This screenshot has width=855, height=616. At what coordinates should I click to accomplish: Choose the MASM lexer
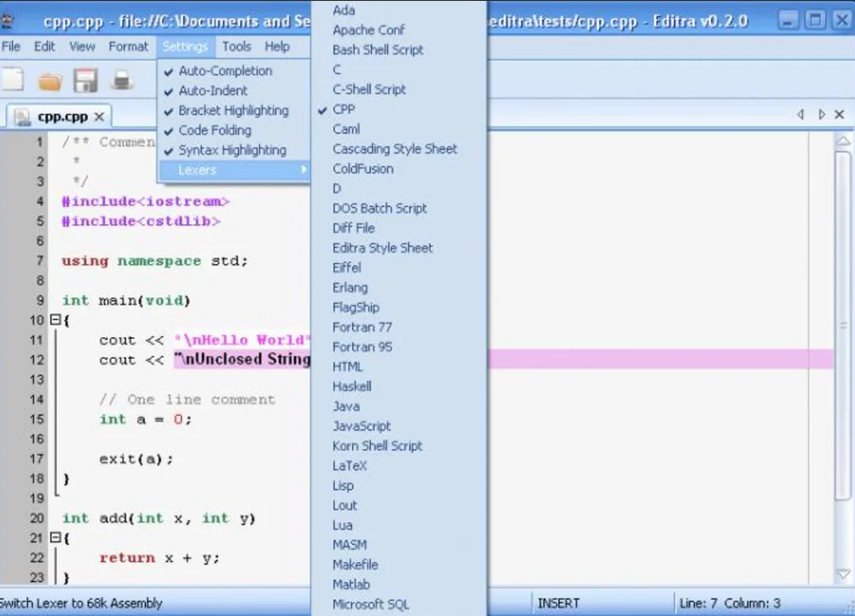coord(399,545)
